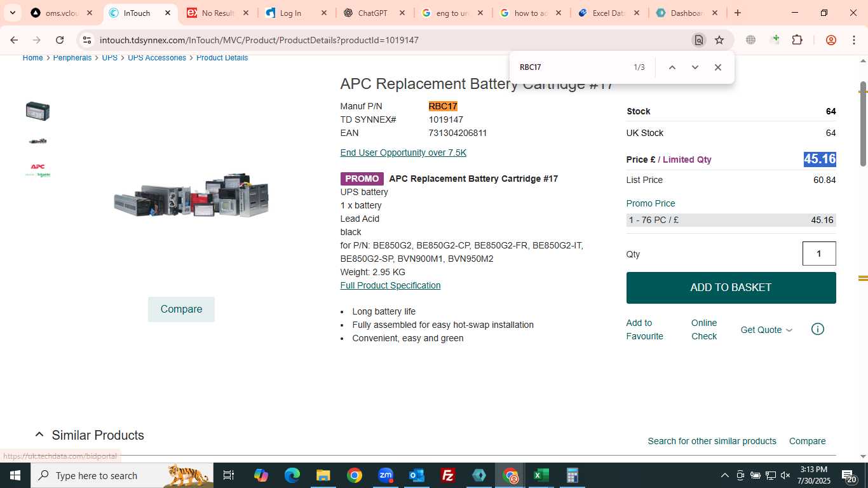Image resolution: width=868 pixels, height=488 pixels.
Task: Click the site information icon in address bar
Action: (x=87, y=40)
